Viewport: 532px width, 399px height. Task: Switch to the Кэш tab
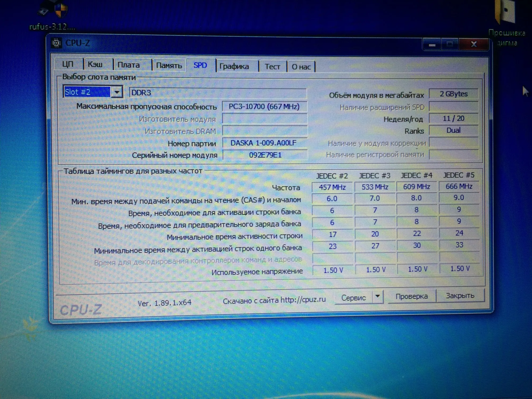tap(95, 64)
